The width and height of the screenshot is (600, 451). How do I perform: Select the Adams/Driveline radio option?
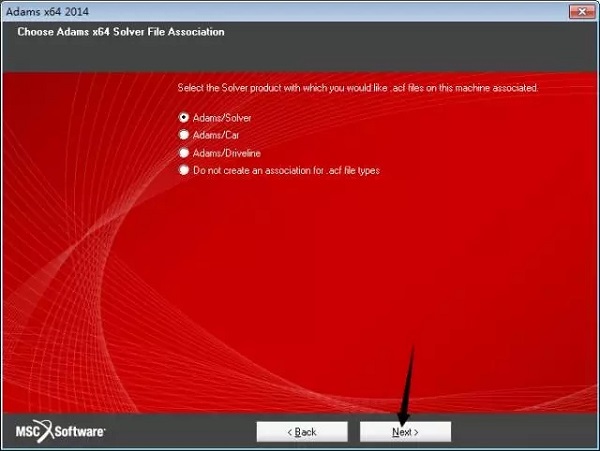(184, 153)
